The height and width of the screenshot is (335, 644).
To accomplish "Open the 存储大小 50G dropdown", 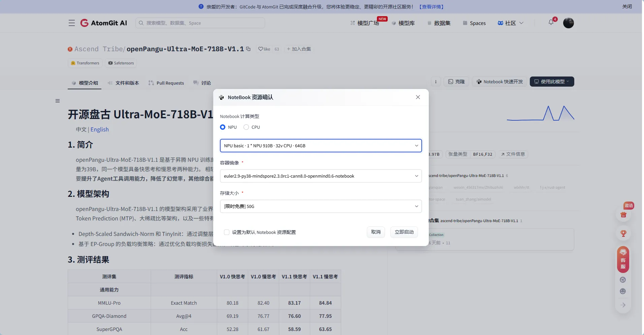I will click(x=321, y=206).
